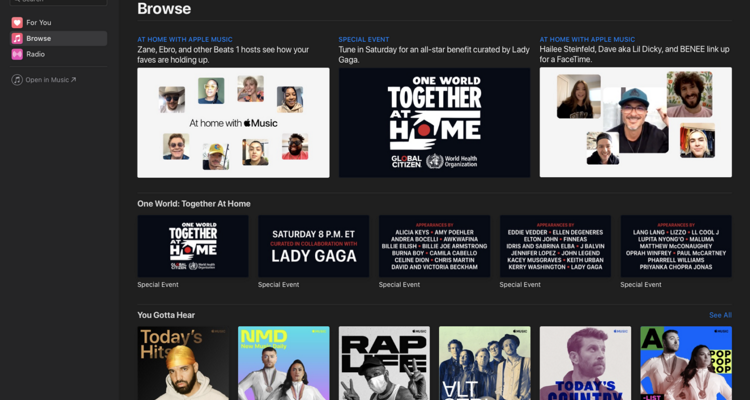Open the A-List Pop playlist cover

pos(686,363)
